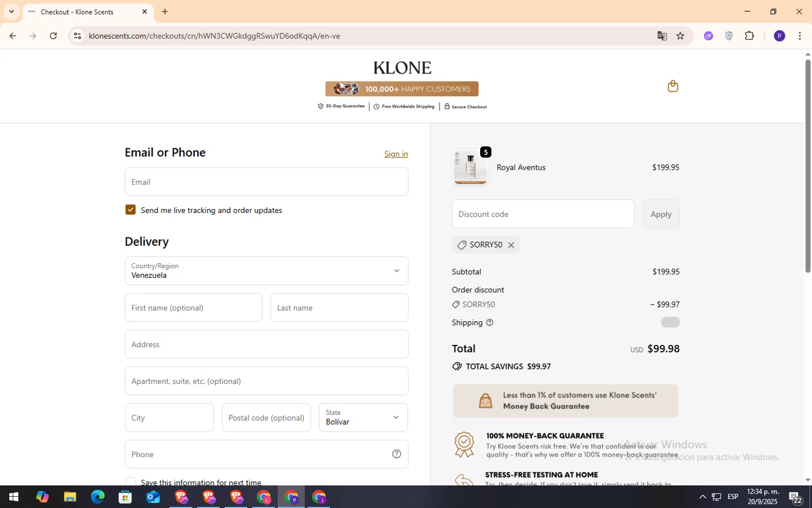Focus the Last name field
812x508 pixels.
click(x=339, y=308)
